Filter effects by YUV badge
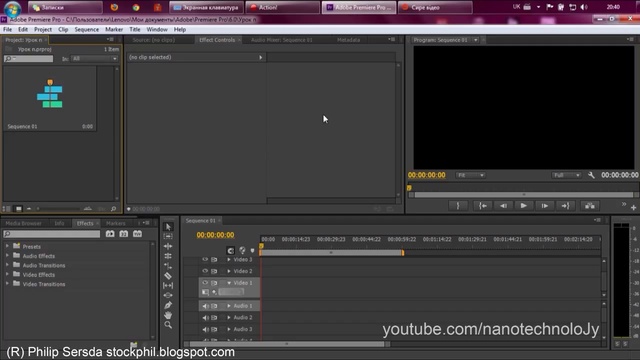 tap(138, 234)
